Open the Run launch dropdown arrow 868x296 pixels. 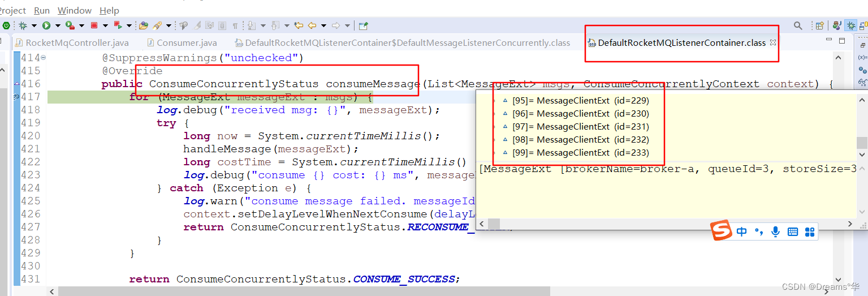57,25
